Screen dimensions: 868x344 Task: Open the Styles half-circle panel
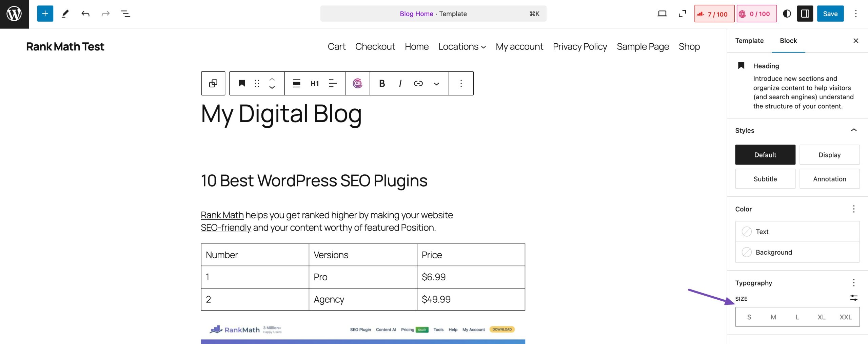[x=787, y=14]
